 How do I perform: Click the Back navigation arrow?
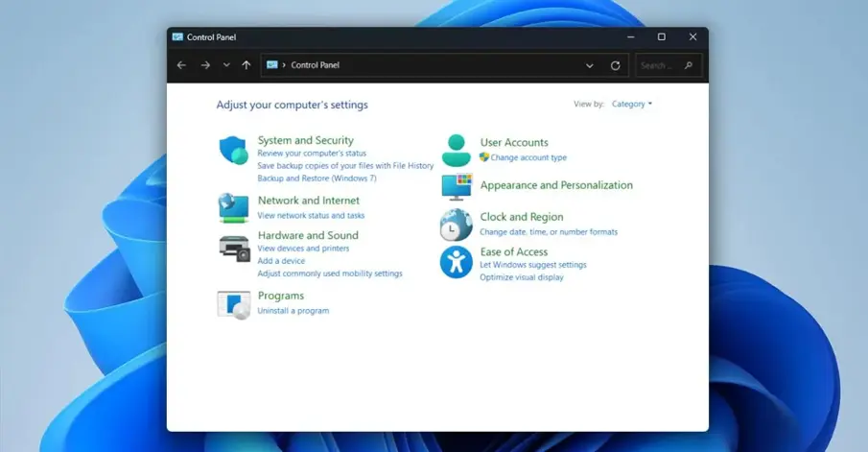click(182, 65)
